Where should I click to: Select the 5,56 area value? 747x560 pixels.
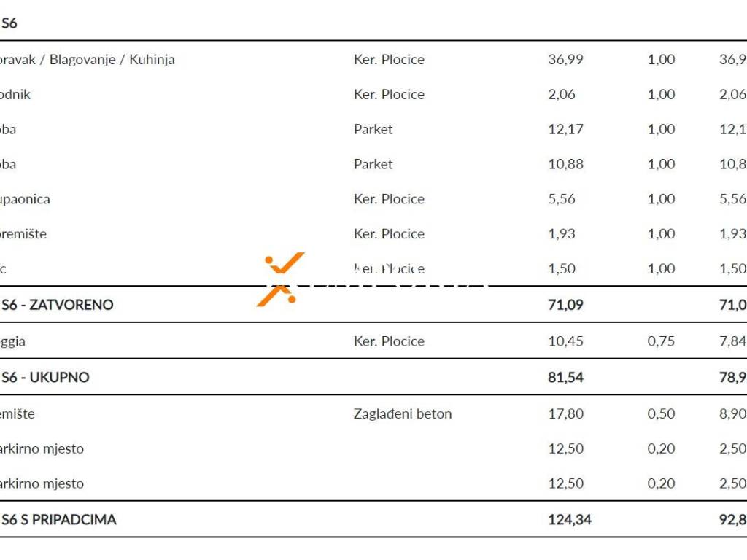(x=562, y=199)
